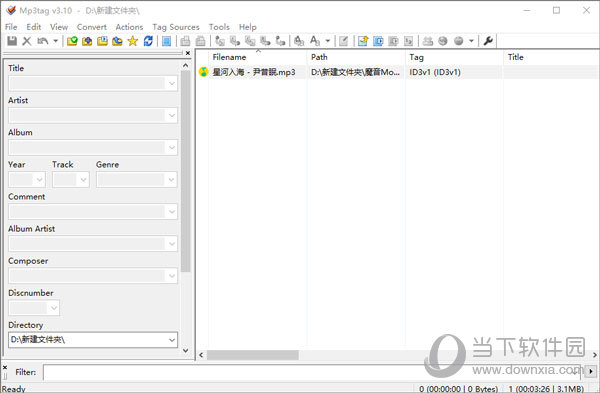600x393 pixels.
Task: Click the Auto-numbering wizard icon
Action: click(x=408, y=41)
